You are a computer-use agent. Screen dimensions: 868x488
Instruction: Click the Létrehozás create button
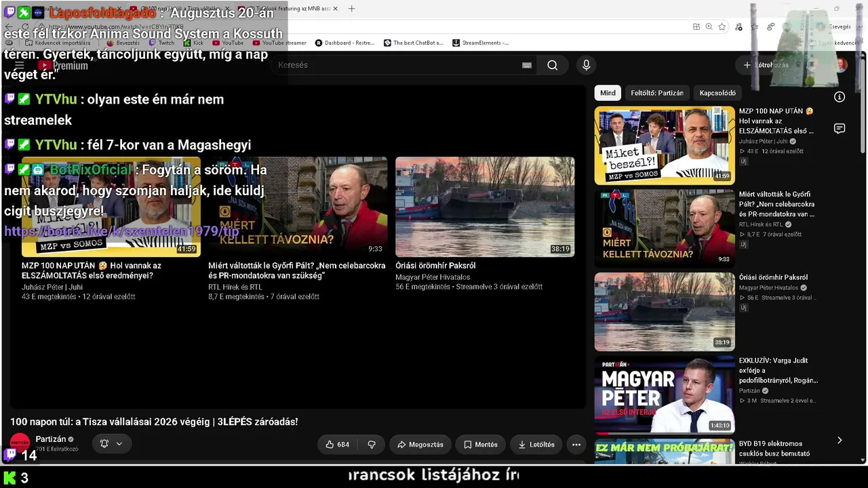coord(766,65)
